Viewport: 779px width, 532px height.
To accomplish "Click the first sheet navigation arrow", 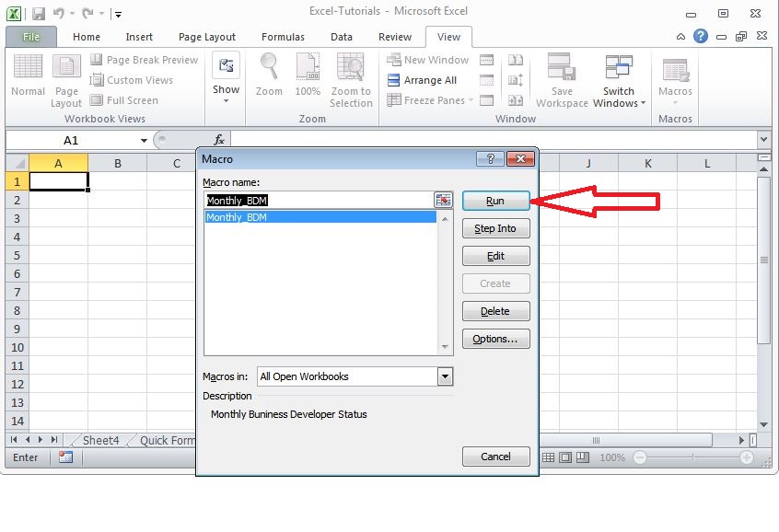I will pos(14,440).
